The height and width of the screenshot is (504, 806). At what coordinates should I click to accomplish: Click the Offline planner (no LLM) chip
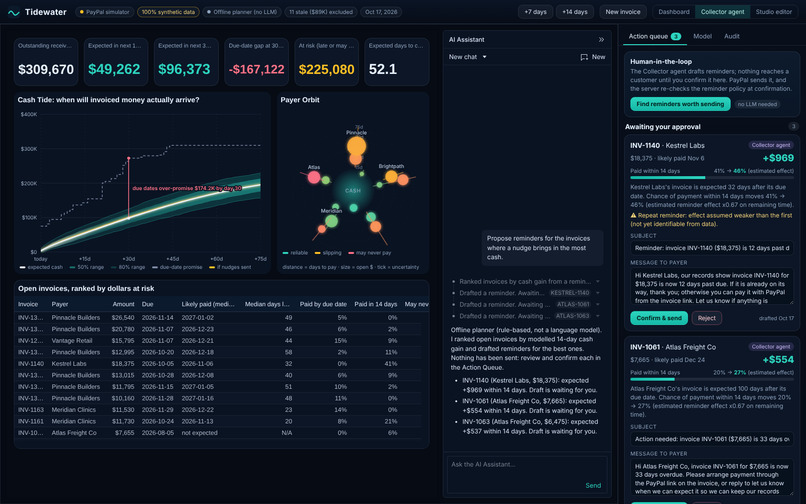tap(242, 12)
